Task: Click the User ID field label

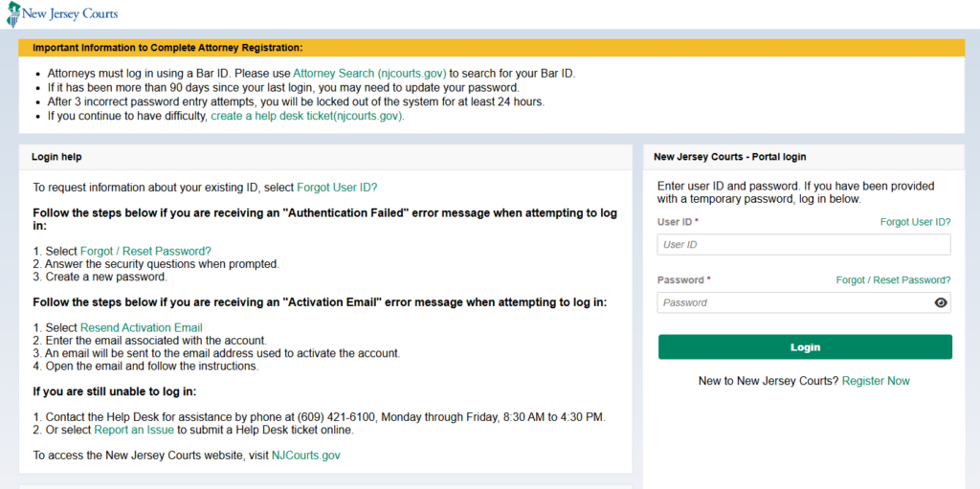Action: coord(678,222)
